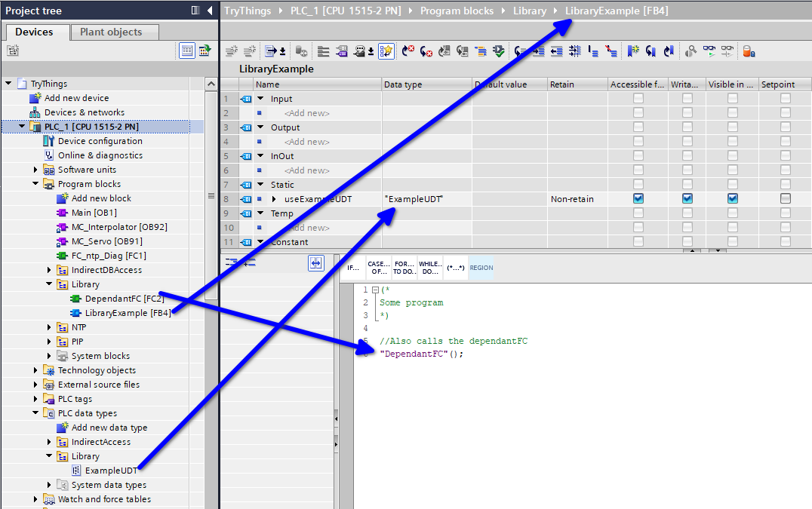Image resolution: width=812 pixels, height=509 pixels.
Task: Uncheck Accessible checkbox for useExampleUDT
Action: click(638, 199)
